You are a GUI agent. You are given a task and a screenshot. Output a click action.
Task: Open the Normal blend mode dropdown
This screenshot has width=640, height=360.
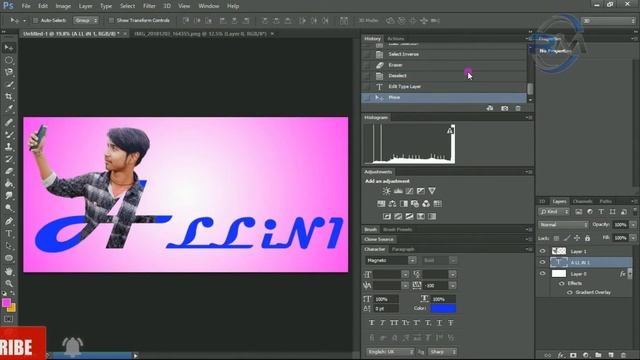(x=563, y=225)
